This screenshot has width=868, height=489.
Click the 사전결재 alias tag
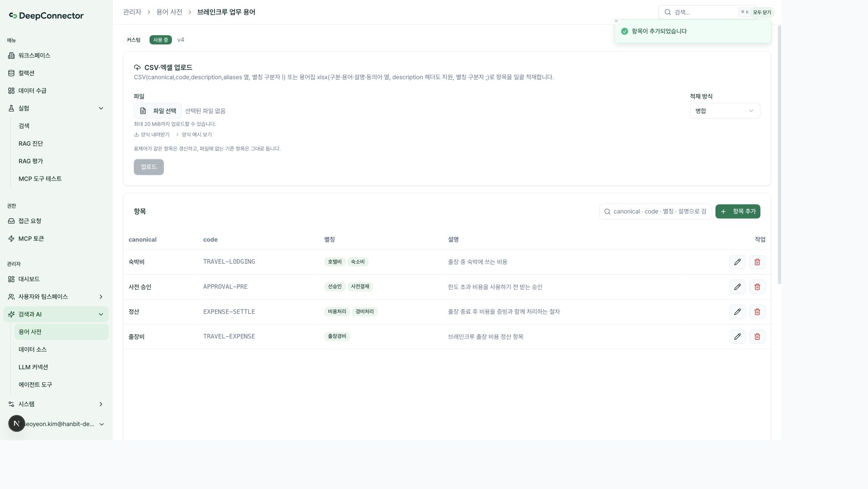[x=360, y=287]
